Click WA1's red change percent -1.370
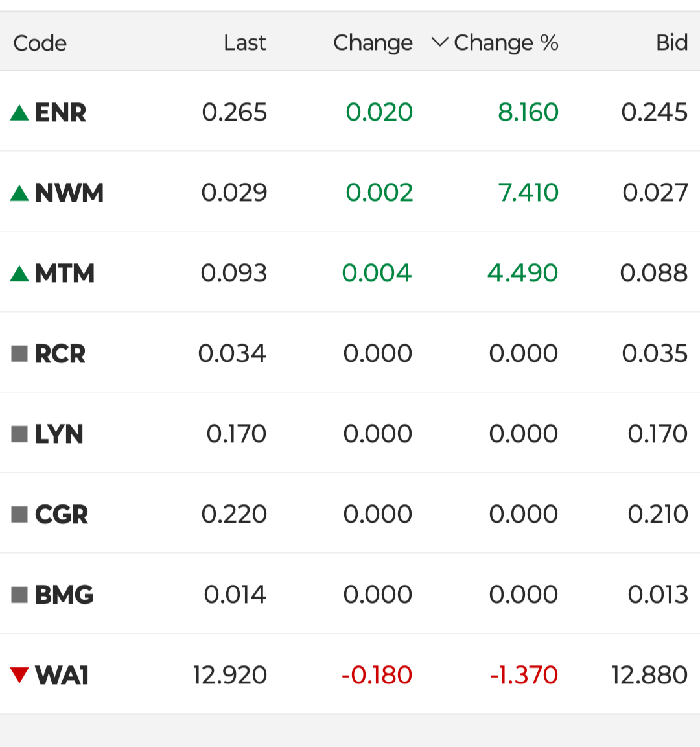Viewport: 700px width, 747px height. coord(524,675)
